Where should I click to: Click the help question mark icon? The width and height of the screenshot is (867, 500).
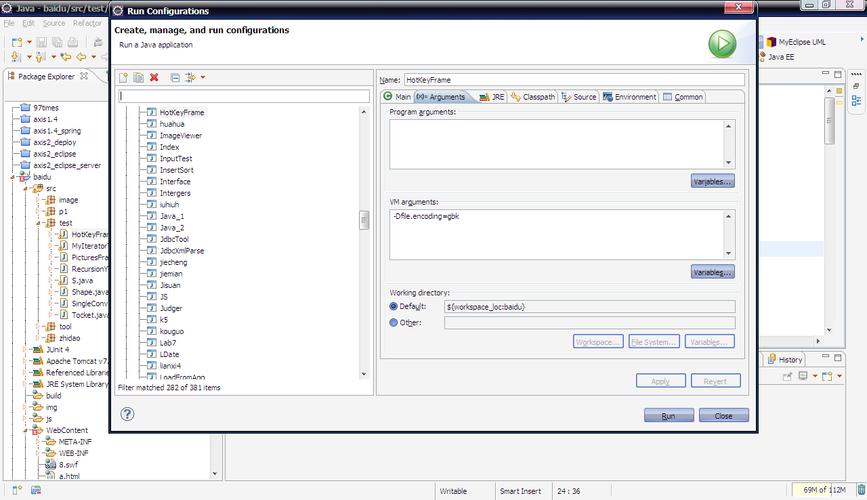coord(127,414)
